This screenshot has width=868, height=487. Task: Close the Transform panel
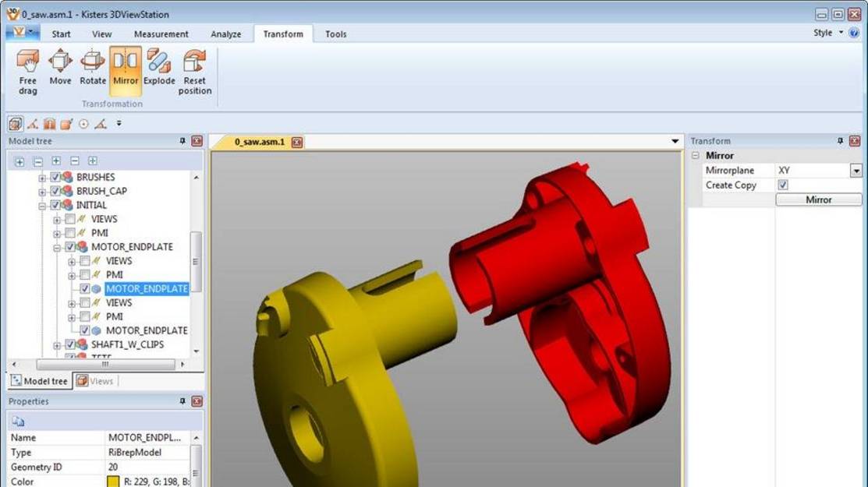(x=855, y=141)
